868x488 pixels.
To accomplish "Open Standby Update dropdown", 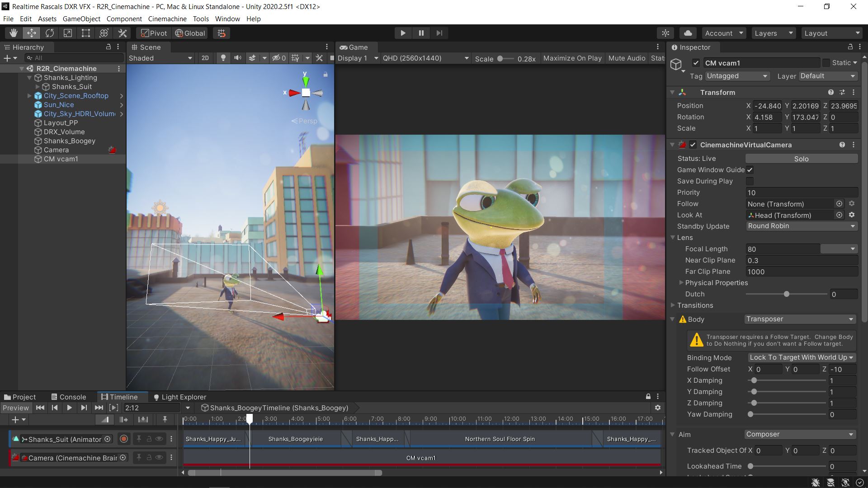I will tap(802, 226).
